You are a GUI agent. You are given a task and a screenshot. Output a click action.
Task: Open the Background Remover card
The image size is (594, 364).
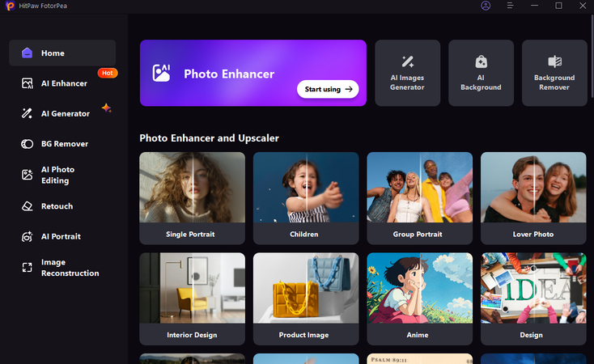point(554,73)
